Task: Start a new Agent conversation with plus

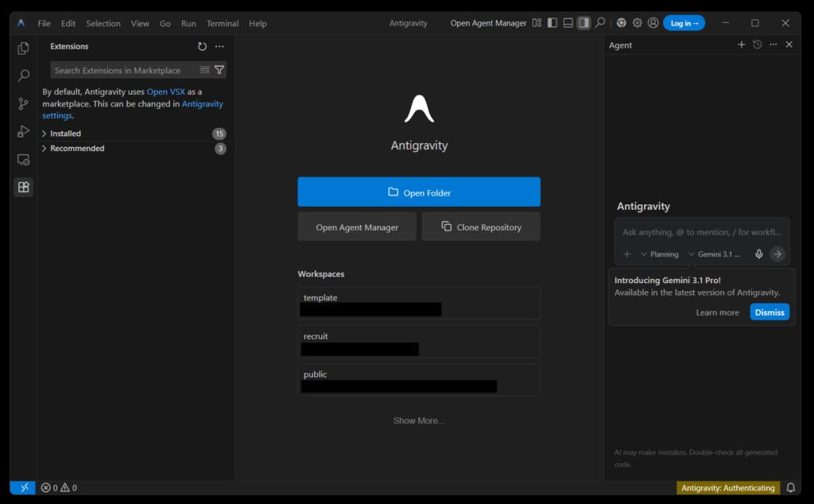Action: point(742,45)
